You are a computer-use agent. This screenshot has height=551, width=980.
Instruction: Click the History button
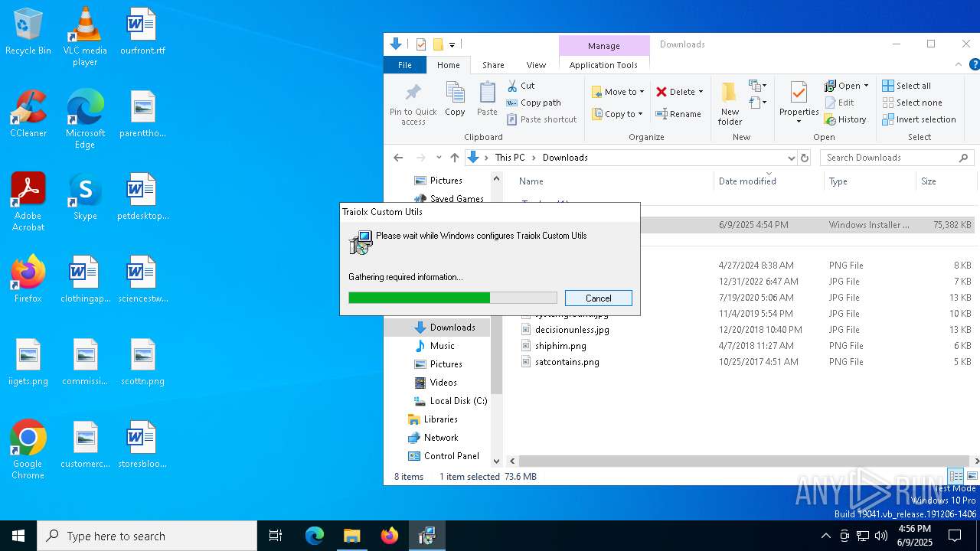tap(845, 119)
